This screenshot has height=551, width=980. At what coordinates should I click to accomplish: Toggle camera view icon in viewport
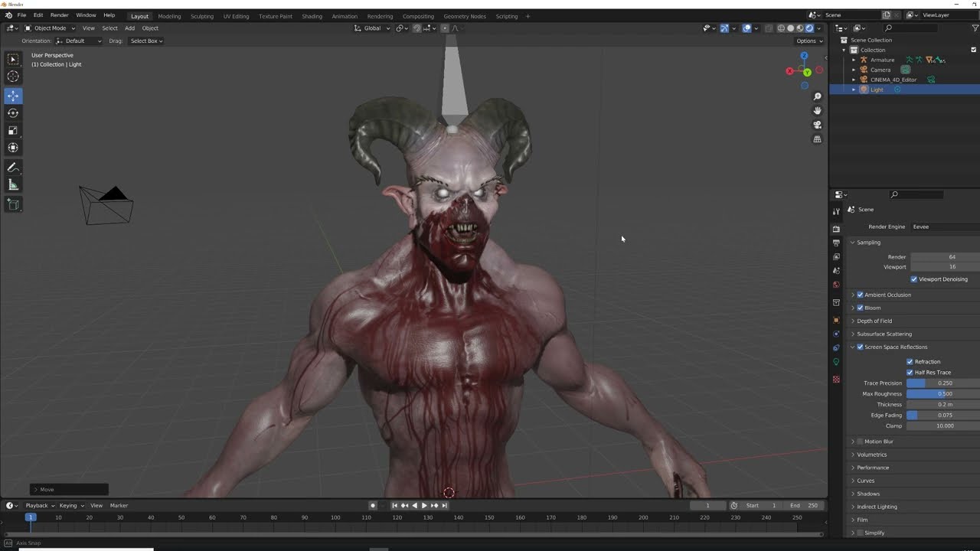tap(817, 125)
